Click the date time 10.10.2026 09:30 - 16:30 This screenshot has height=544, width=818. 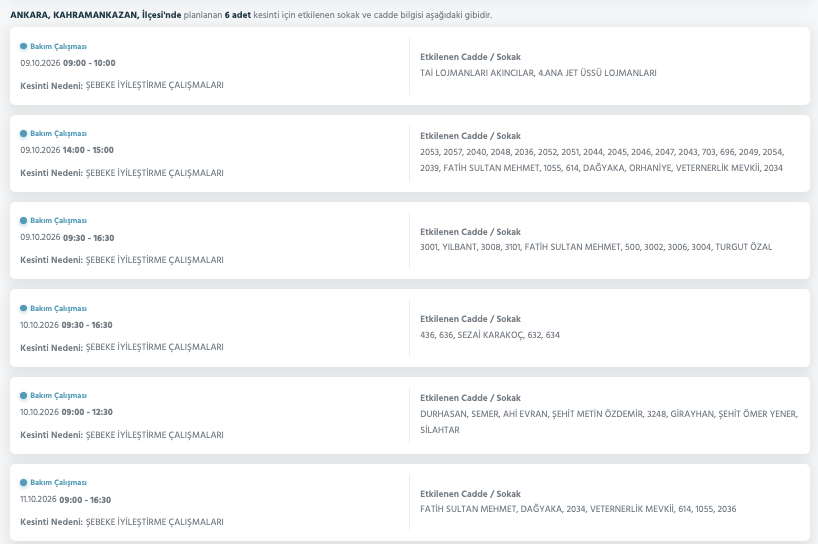[66, 325]
